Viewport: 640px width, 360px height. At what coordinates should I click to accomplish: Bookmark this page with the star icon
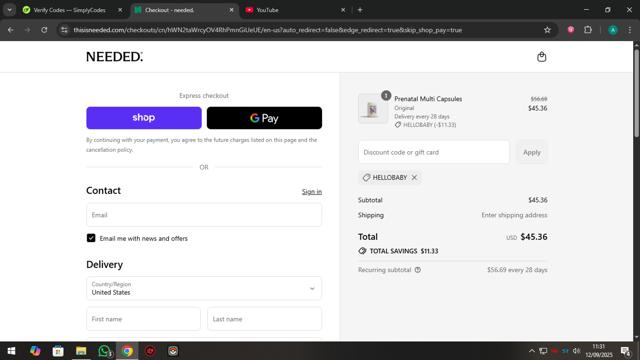pyautogui.click(x=547, y=30)
